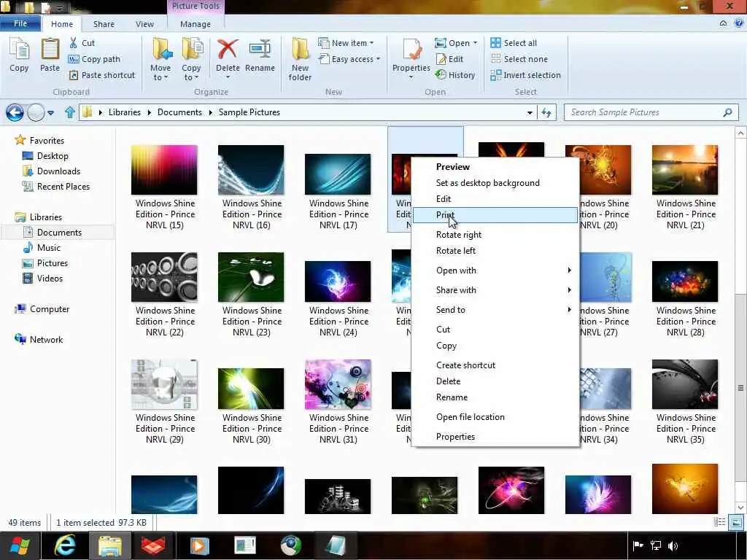Viewport: 747px width, 560px height.
Task: Open recent locations dropdown arrow
Action: [50, 113]
